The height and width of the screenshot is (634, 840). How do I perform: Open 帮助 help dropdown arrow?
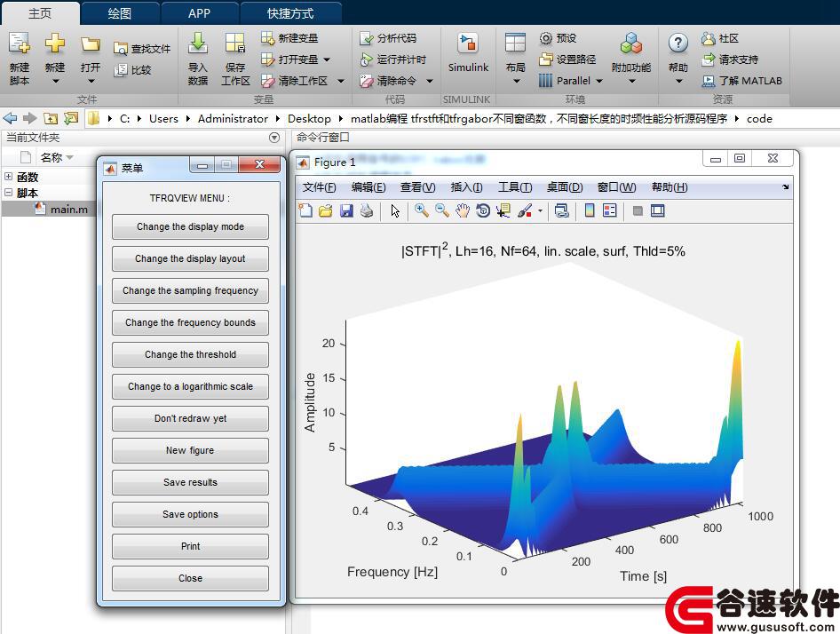click(x=678, y=81)
